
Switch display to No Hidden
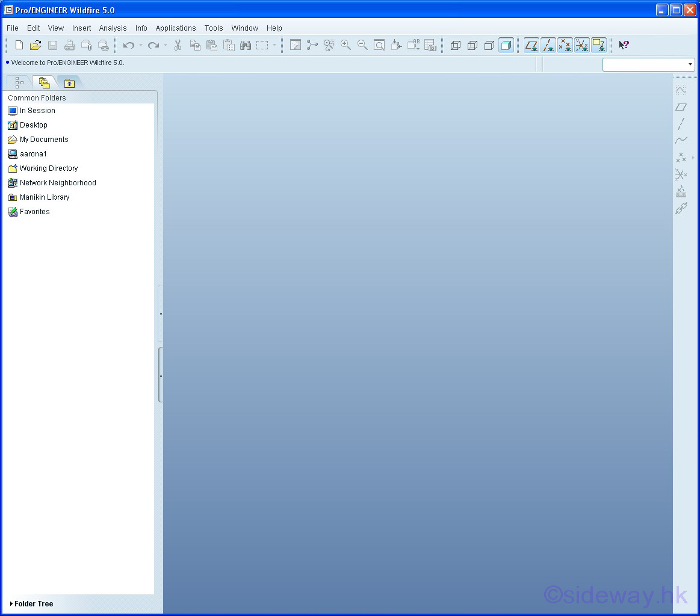coord(489,45)
